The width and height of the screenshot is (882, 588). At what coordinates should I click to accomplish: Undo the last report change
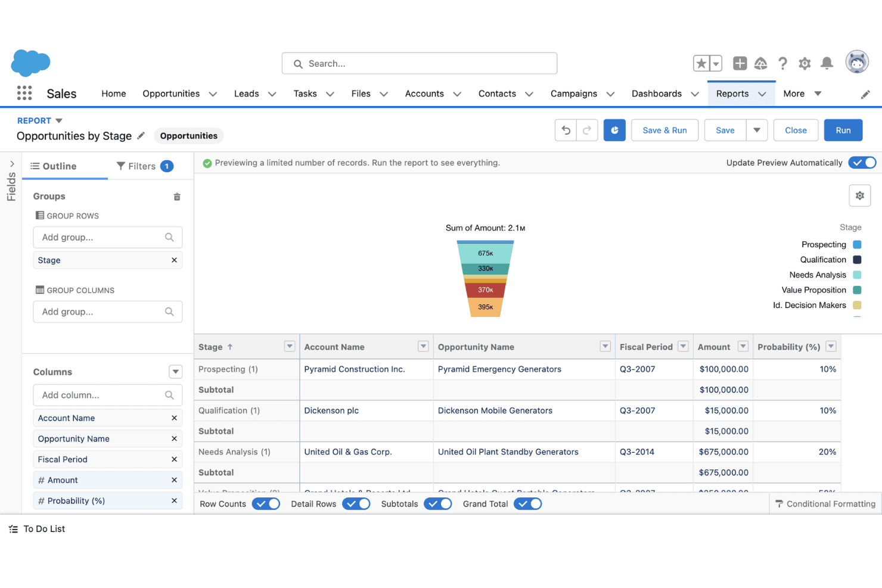566,130
